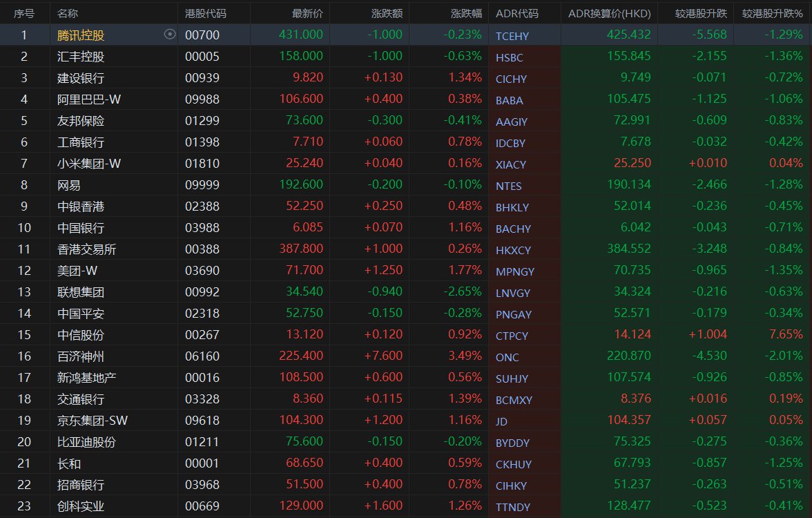Select the ADR code CKHUY
Viewport: 812px width, 518px height.
[514, 464]
